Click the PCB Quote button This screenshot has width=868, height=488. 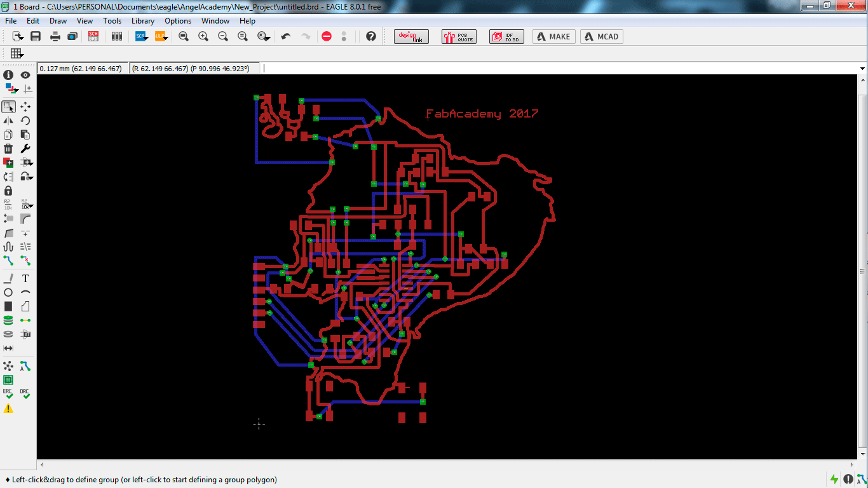[459, 37]
